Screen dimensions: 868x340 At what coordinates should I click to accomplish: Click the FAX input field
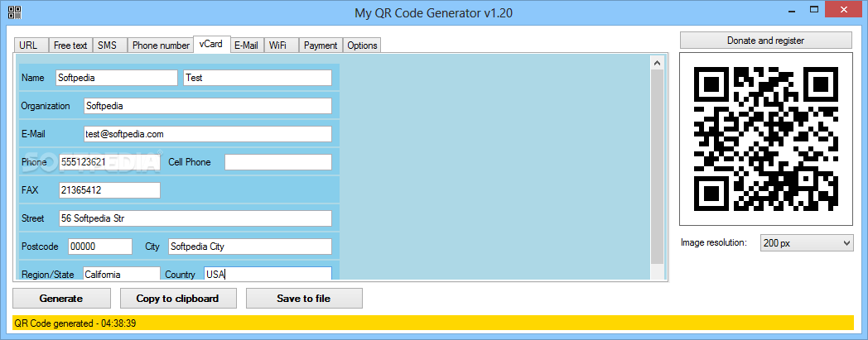(109, 190)
